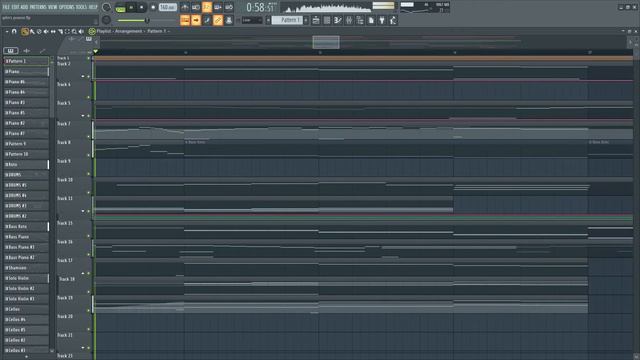Toggle typing keyboard to piano icon
Image resolution: width=640 pixels, height=360 pixels.
coord(185,20)
